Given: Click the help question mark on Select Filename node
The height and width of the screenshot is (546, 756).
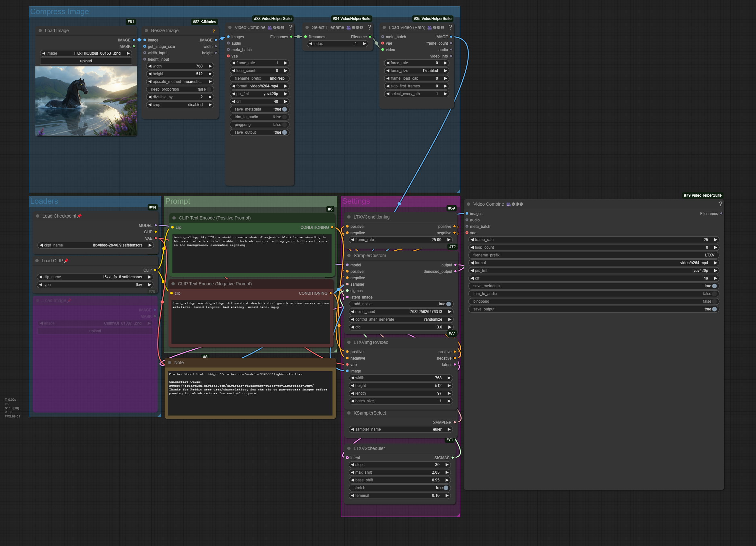Looking at the screenshot, I should (369, 27).
